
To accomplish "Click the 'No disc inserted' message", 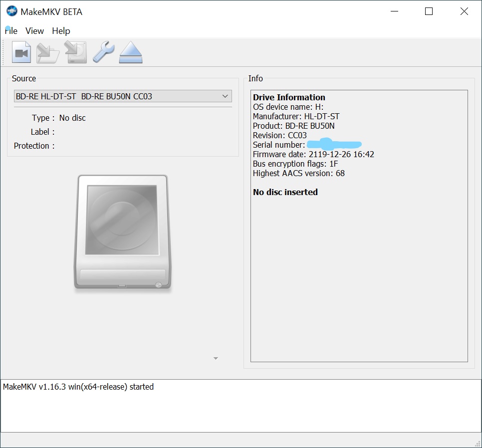I will [x=285, y=192].
